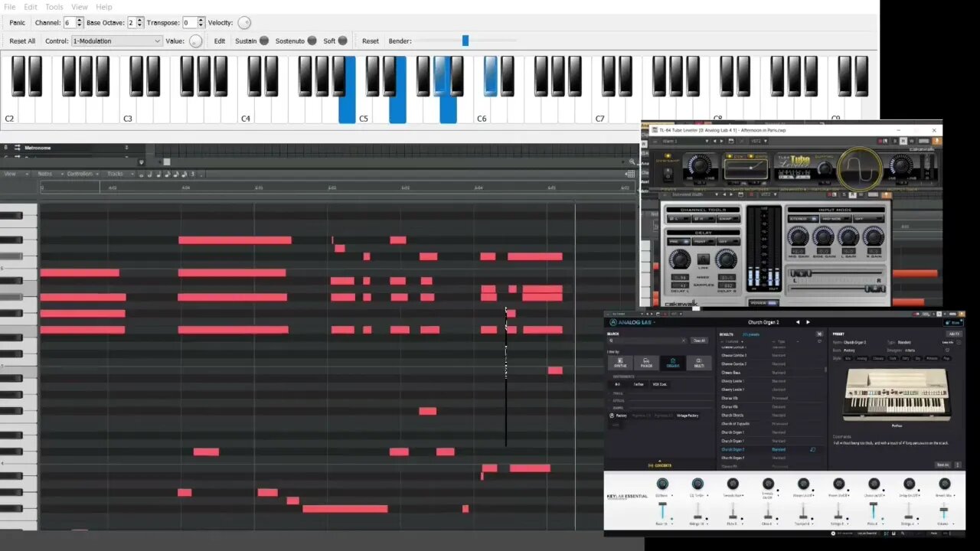
Task: Click the Edit button beside the Value knob
Action: pyautogui.click(x=220, y=41)
